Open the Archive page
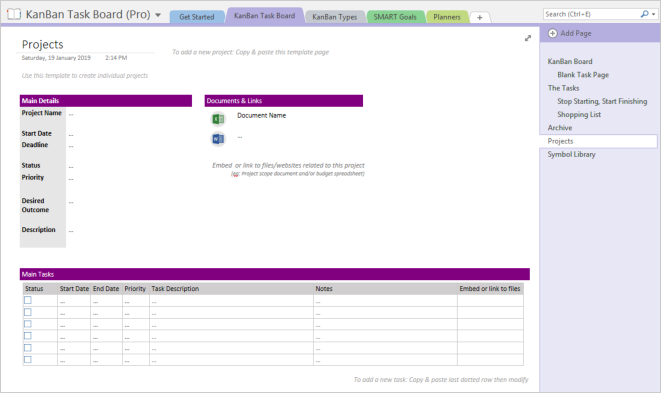The height and width of the screenshot is (393, 661). [x=560, y=128]
